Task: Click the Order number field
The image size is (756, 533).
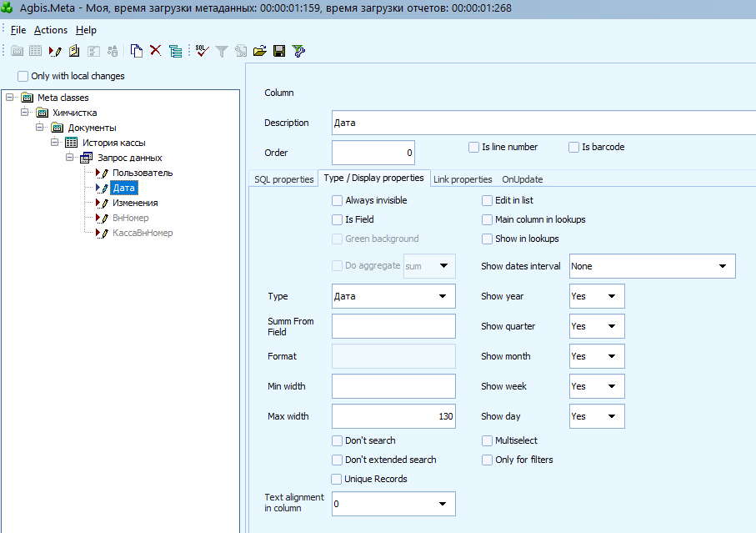Action: 373,153
